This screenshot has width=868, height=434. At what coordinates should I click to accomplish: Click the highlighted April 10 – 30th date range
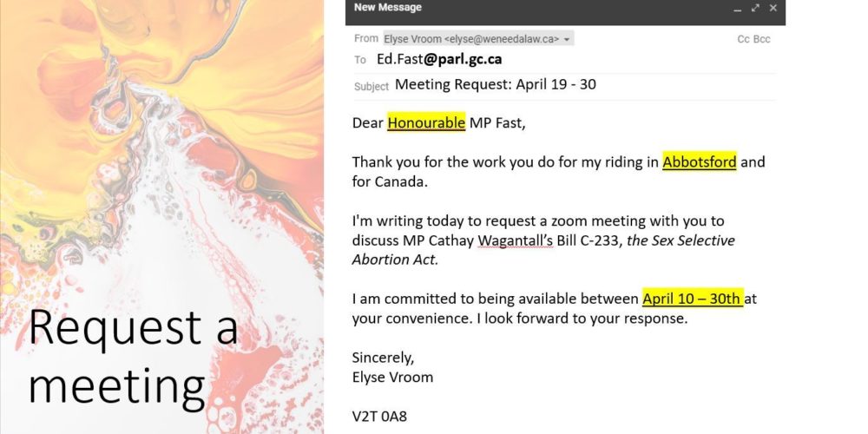coord(692,299)
